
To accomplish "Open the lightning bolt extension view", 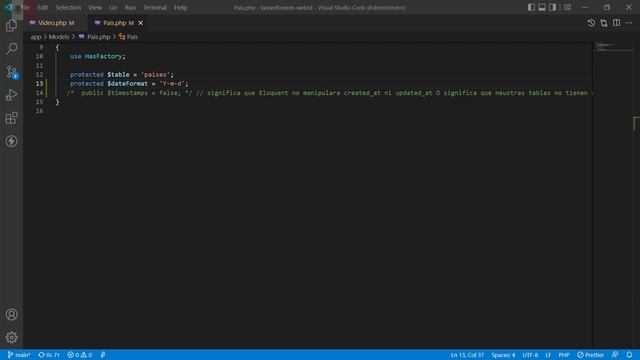I will pyautogui.click(x=11, y=141).
